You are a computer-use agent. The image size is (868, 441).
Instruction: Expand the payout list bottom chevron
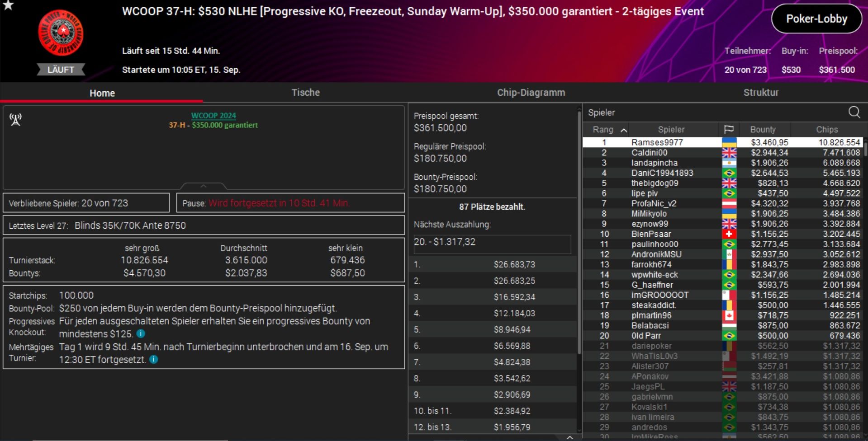tap(570, 437)
